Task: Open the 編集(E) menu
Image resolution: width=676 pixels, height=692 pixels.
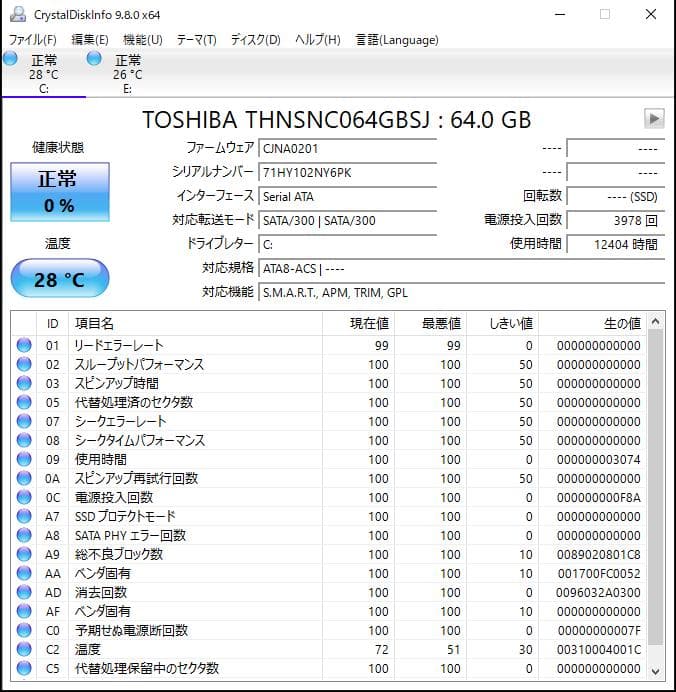Action: 90,40
